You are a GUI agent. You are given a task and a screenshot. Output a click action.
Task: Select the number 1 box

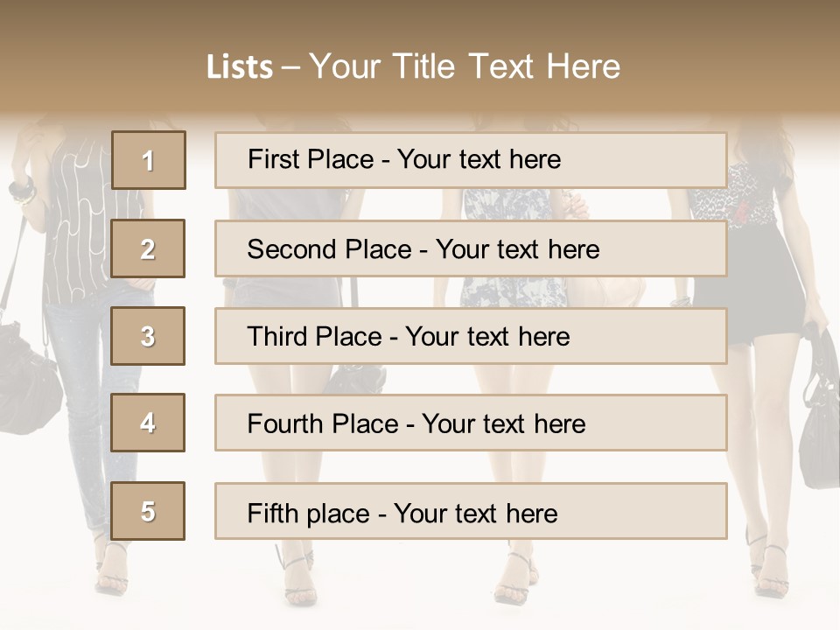[x=149, y=160]
